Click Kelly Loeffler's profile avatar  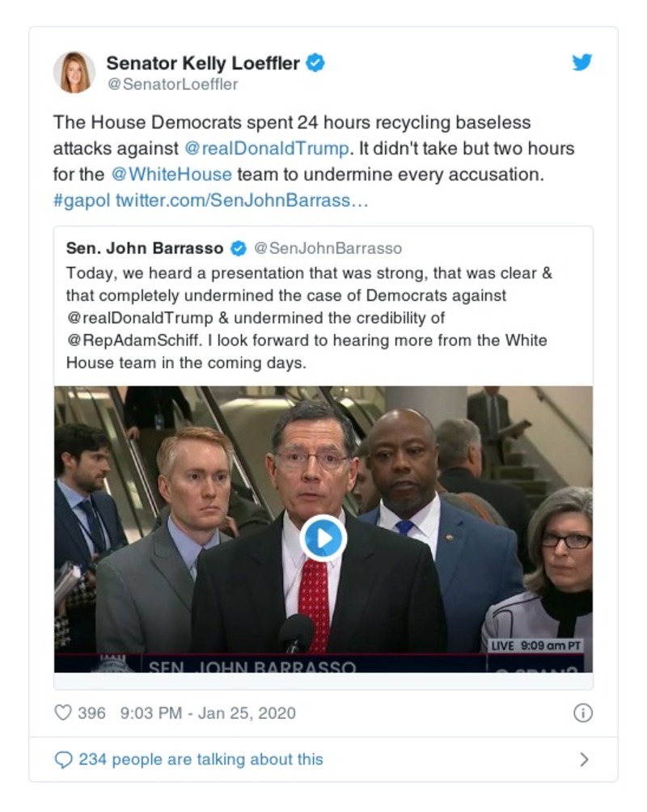[x=74, y=72]
